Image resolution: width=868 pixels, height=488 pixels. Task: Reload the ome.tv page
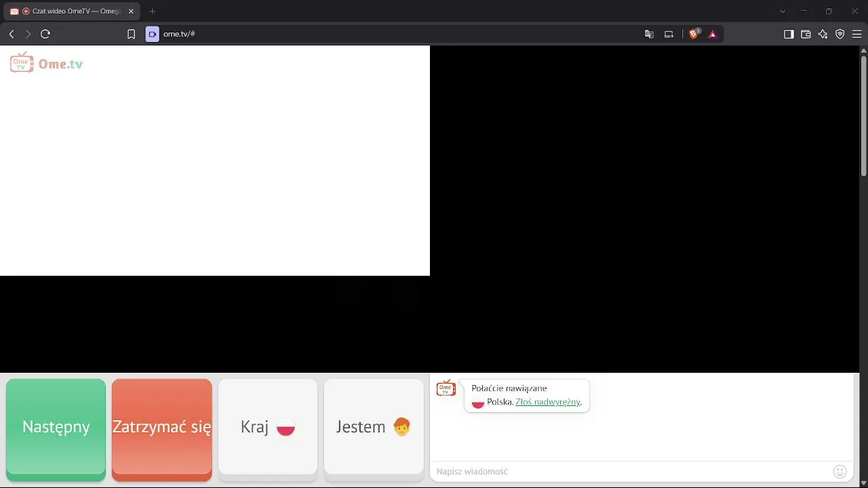pyautogui.click(x=45, y=34)
